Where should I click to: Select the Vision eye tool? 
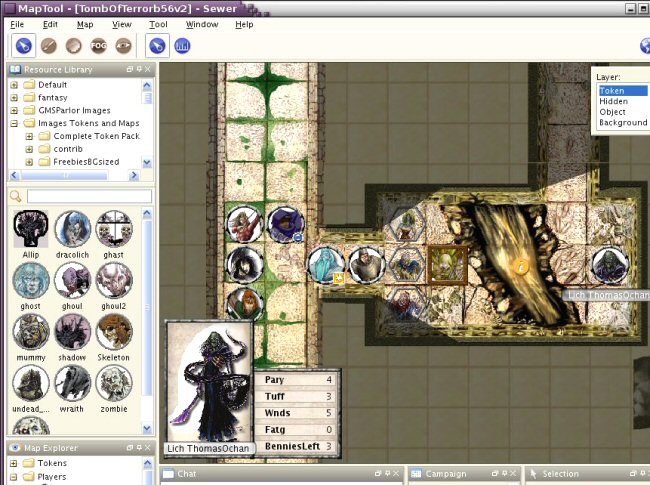123,46
